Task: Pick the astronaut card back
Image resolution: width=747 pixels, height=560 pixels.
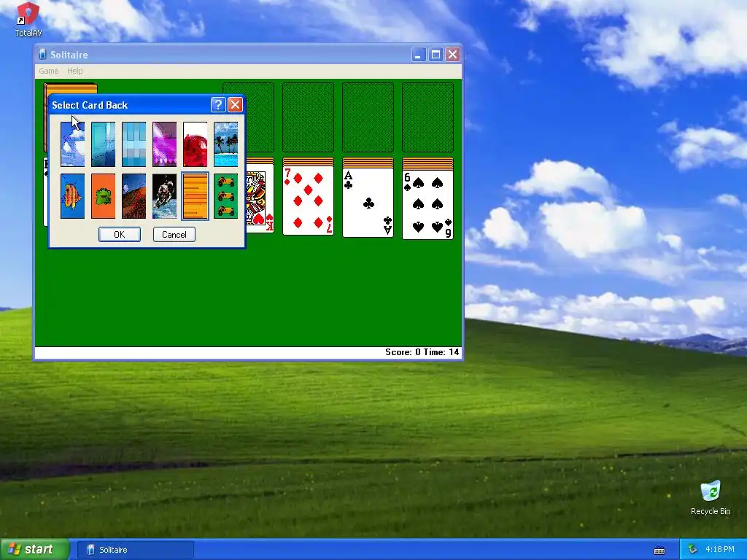Action: click(x=164, y=196)
